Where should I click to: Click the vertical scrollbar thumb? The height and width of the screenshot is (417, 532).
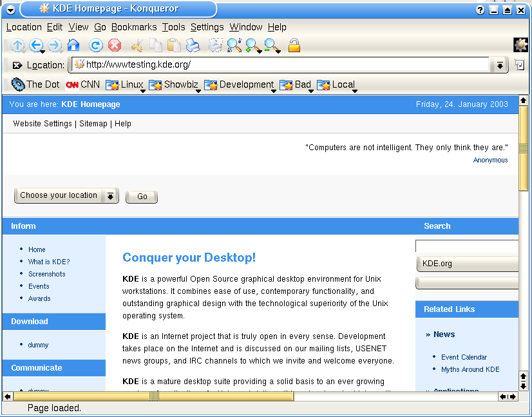point(524,148)
